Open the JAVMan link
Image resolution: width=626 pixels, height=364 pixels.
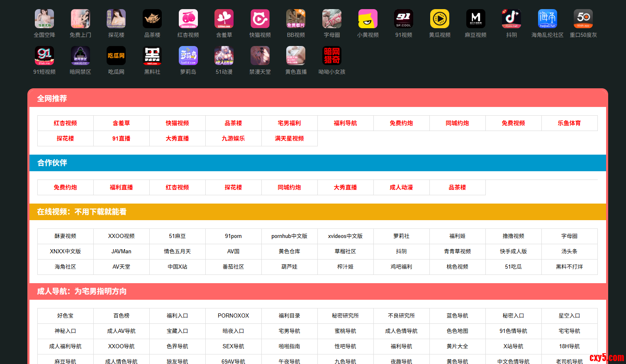121,251
